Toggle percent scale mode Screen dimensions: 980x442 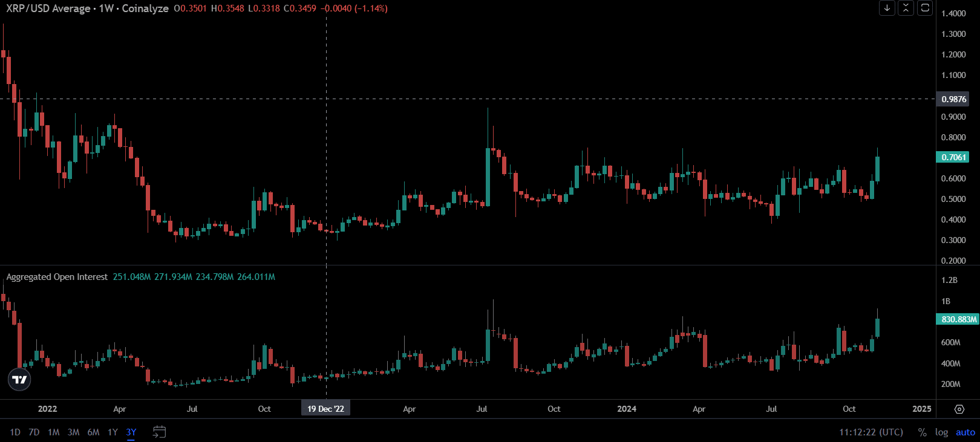tap(922, 432)
